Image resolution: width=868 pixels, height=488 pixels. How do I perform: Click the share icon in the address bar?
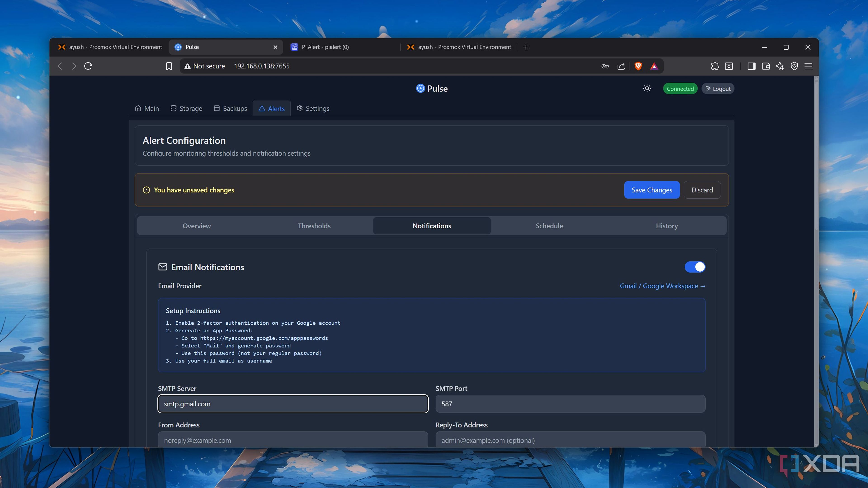point(621,66)
